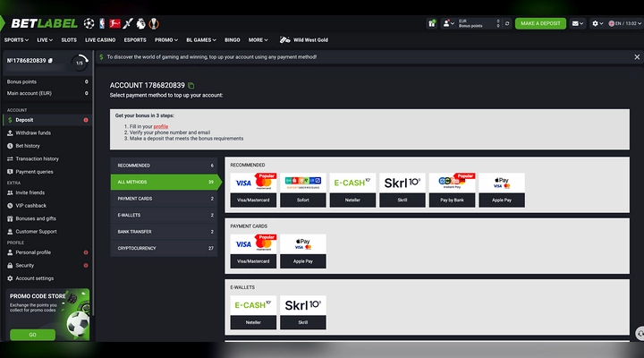This screenshot has height=358, width=644.
Task: Select the BANK TRANSFER category
Action: click(164, 232)
